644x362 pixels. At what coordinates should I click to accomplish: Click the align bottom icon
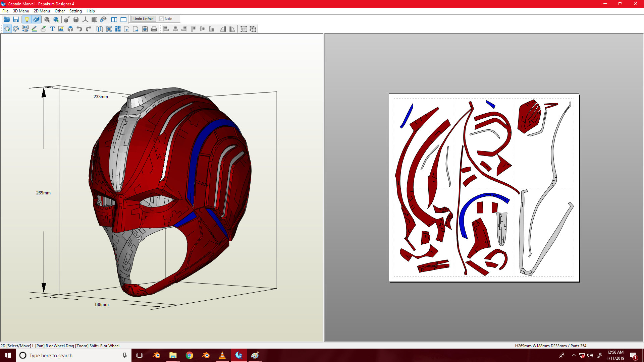click(211, 29)
